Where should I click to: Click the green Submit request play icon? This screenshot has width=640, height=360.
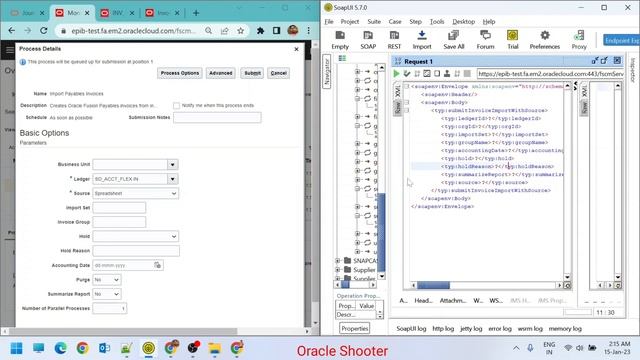coord(396,73)
